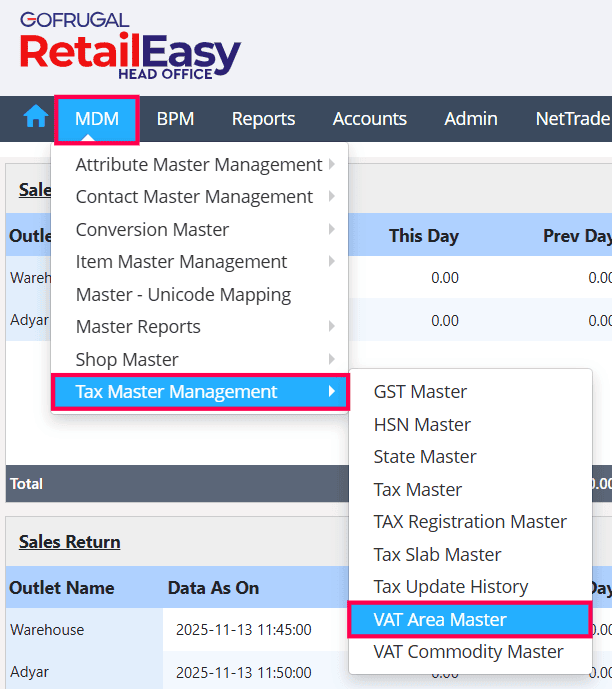The image size is (612, 689).
Task: Click the 2025-11-13 11:50:00 cell
Action: coord(244,672)
